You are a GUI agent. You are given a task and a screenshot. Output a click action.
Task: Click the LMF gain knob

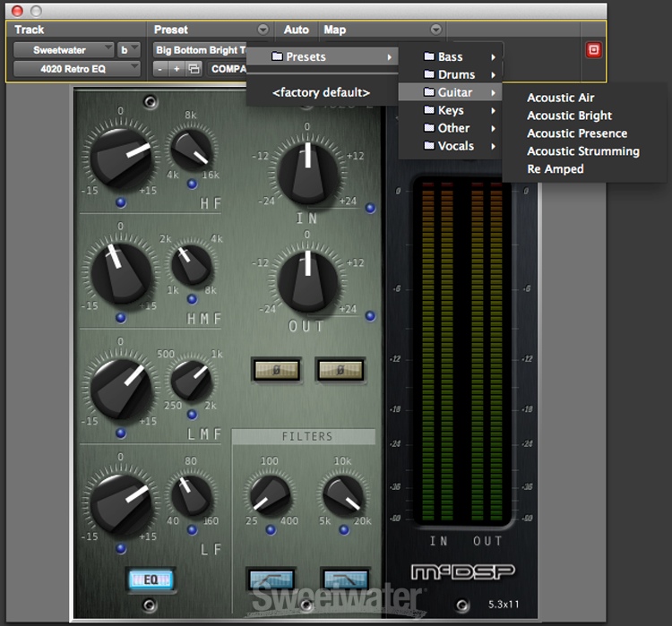pyautogui.click(x=121, y=389)
